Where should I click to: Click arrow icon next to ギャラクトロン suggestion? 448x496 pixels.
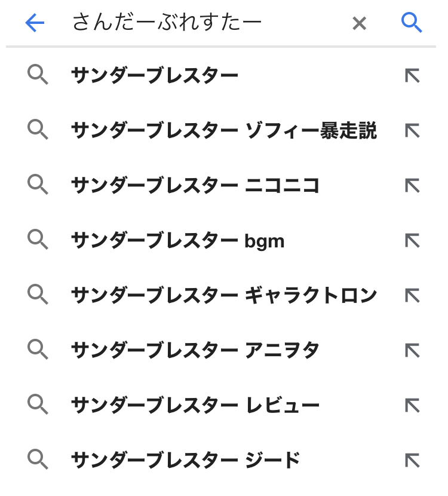coord(412,295)
